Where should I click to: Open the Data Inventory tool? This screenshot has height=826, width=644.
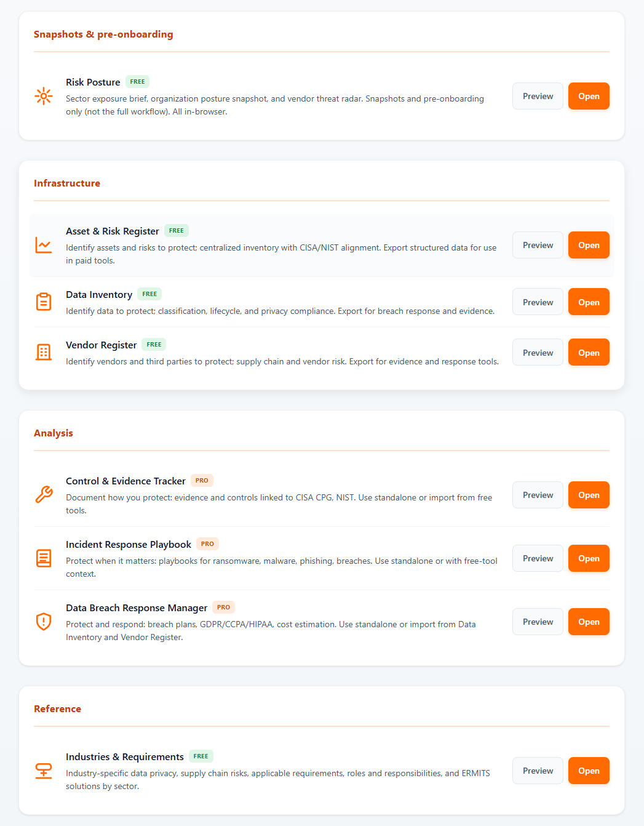(x=588, y=302)
